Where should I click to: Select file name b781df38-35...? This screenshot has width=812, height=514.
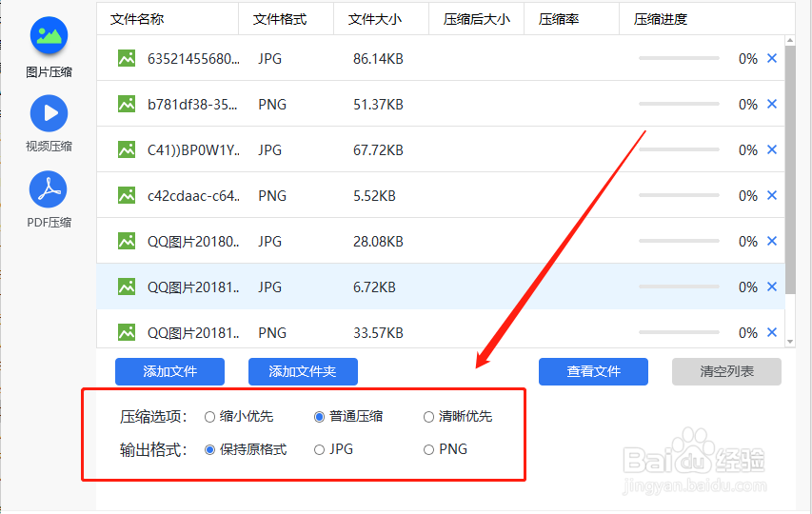[x=192, y=105]
